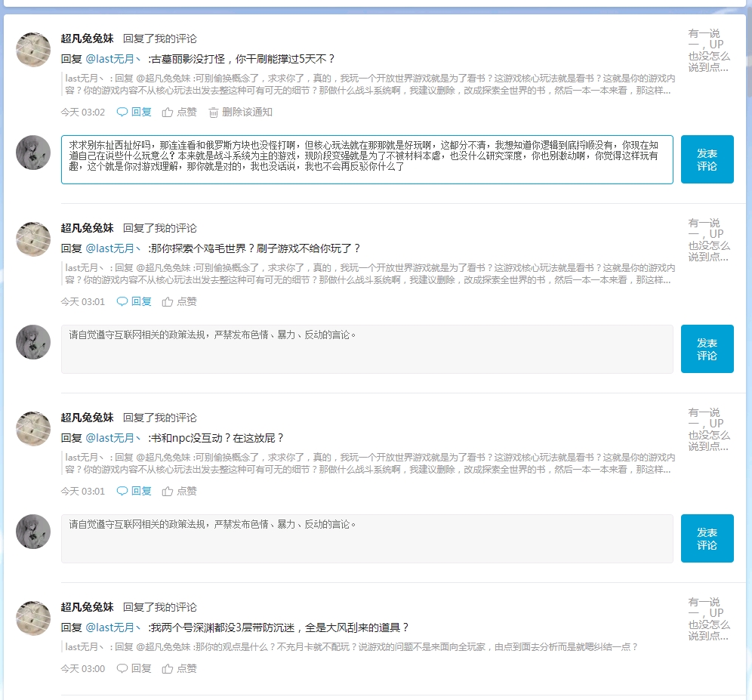Thumbs-up the 03:00 深渊 comment
This screenshot has height=700, width=752.
pyautogui.click(x=168, y=669)
